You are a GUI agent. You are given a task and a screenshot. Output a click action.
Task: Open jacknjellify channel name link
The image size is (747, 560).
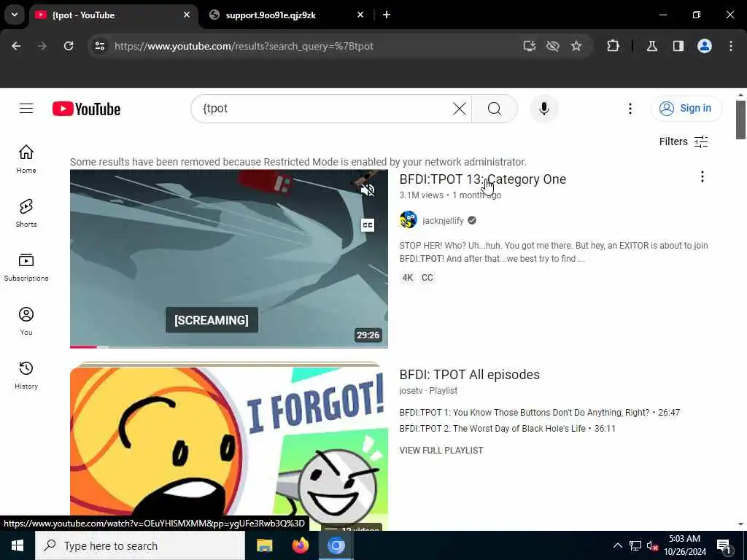click(x=443, y=220)
